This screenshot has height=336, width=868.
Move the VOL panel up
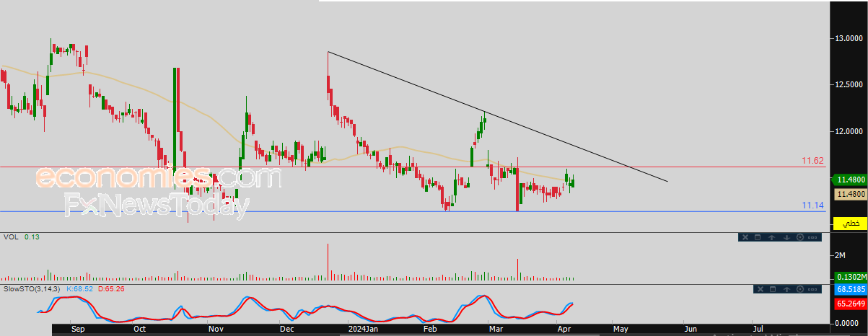click(x=772, y=237)
